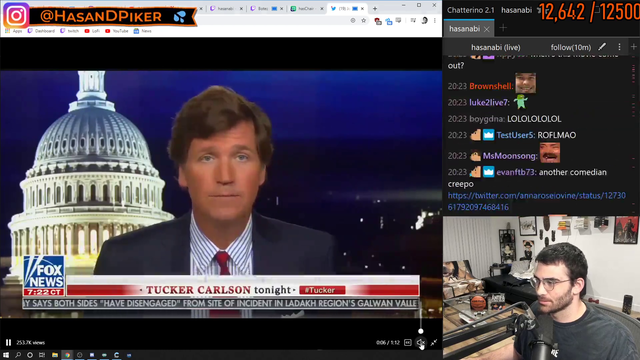Click the emote posted by MsMoonsong

coord(550,153)
